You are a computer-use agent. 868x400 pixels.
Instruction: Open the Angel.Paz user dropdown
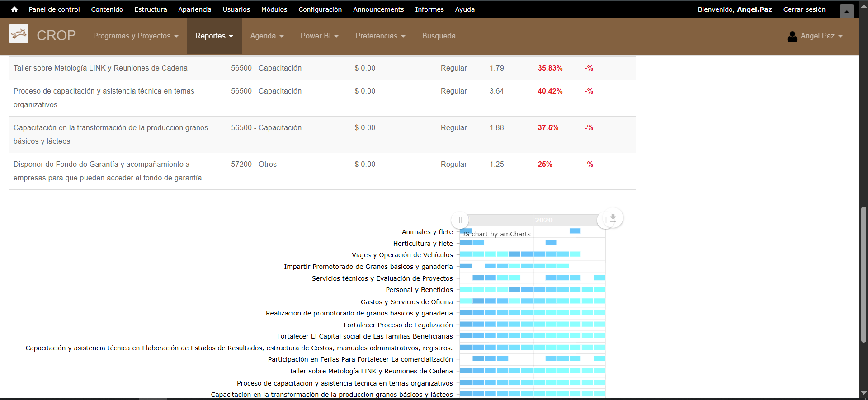click(x=821, y=36)
